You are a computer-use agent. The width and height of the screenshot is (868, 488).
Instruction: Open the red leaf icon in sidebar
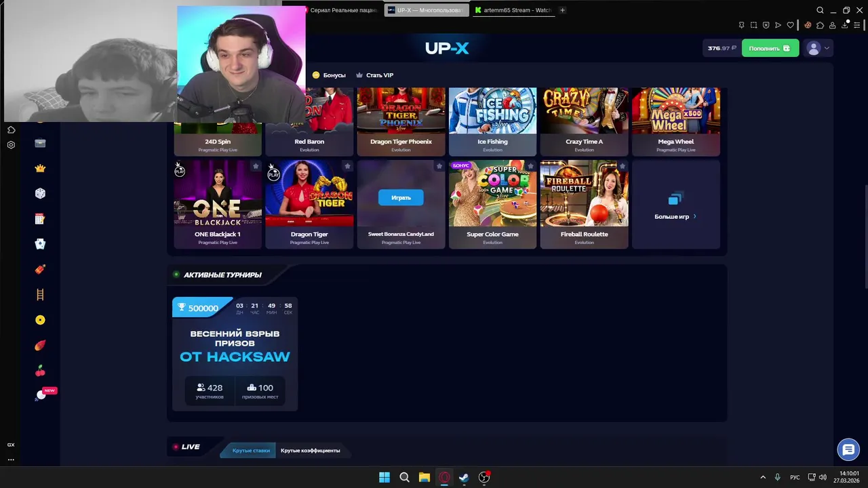(x=40, y=345)
